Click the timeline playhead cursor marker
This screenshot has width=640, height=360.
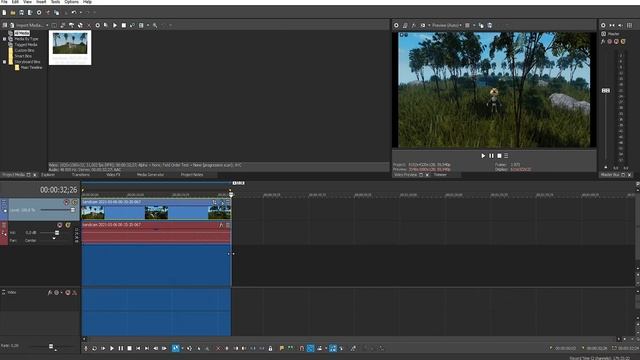pyautogui.click(x=231, y=194)
